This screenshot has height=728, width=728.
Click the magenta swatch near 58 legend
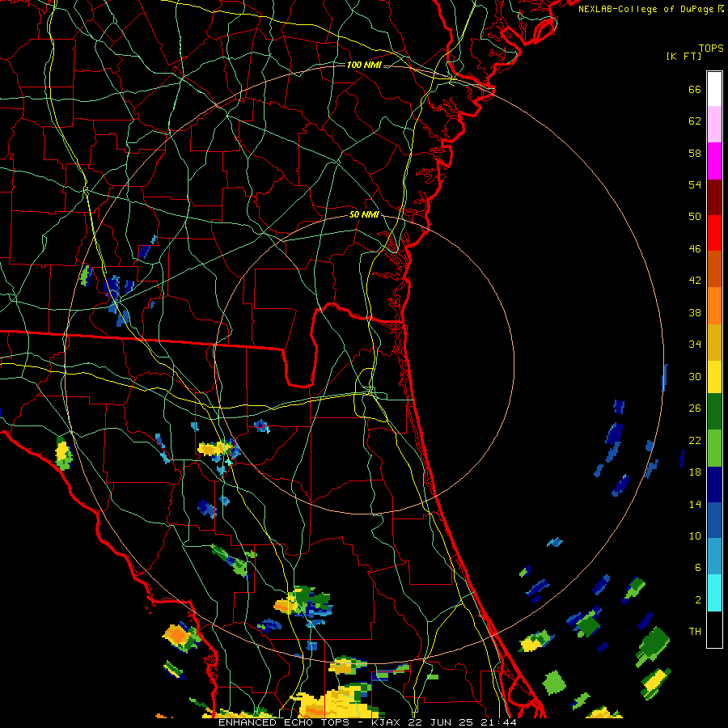714,161
